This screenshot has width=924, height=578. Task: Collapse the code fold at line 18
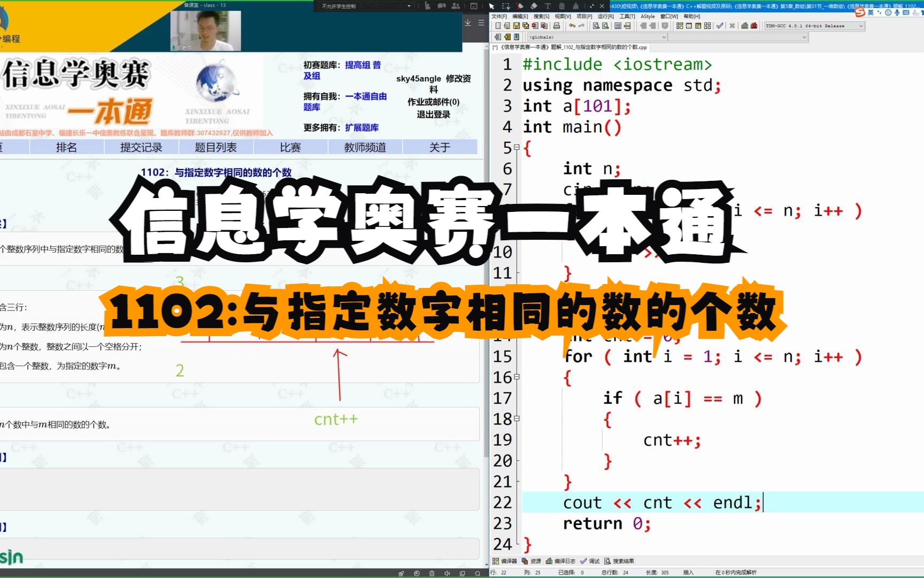517,419
